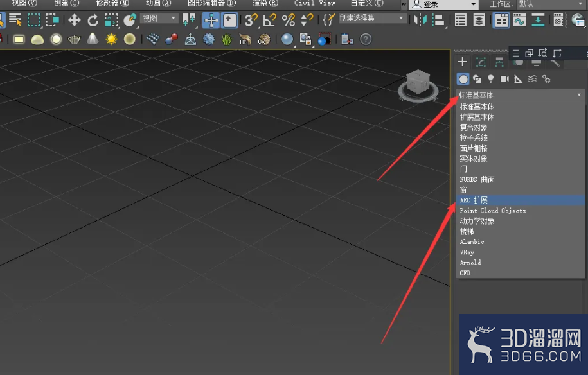Viewport: 588px width, 375px height.
Task: Choose VRay from the category list
Action: tap(521, 252)
